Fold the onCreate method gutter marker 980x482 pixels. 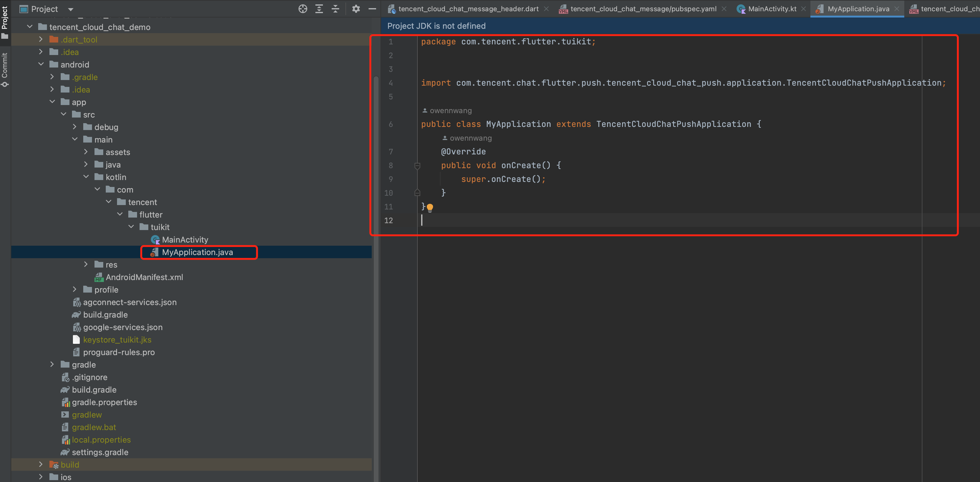417,166
